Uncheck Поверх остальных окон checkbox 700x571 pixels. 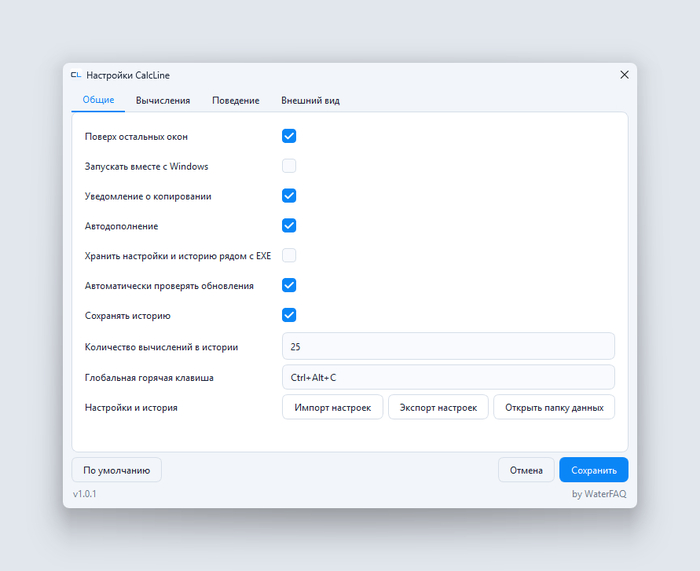click(289, 136)
